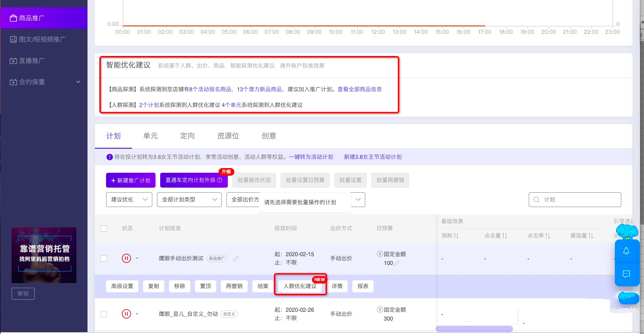Check the select-all checkbox in the plan table header

click(x=104, y=228)
